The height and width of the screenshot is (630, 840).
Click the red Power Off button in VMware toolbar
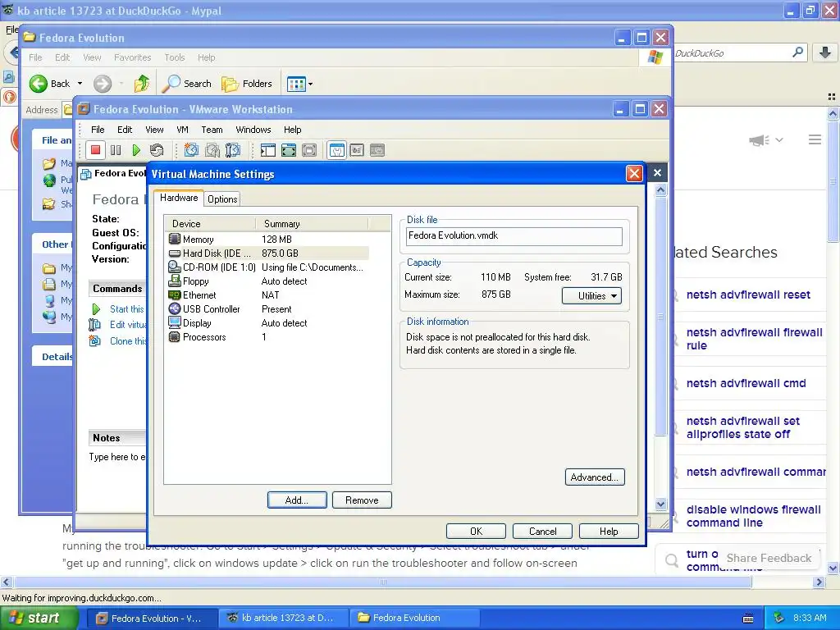pyautogui.click(x=96, y=151)
